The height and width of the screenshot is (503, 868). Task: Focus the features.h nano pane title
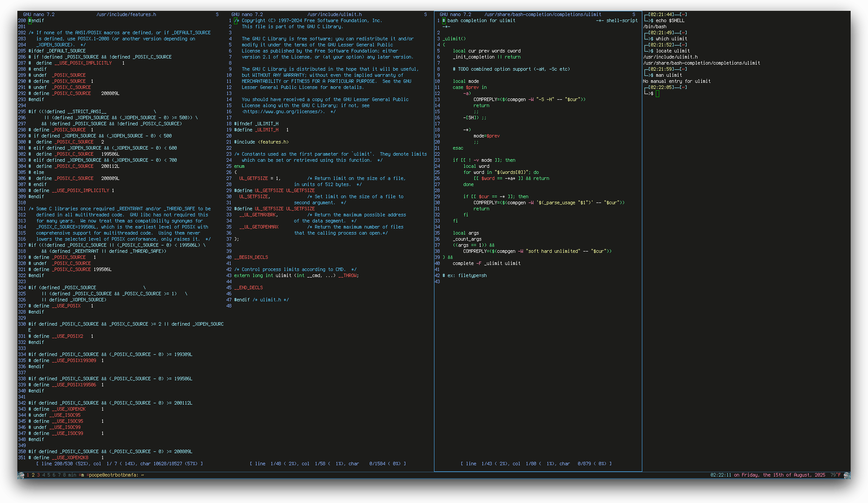pos(126,14)
